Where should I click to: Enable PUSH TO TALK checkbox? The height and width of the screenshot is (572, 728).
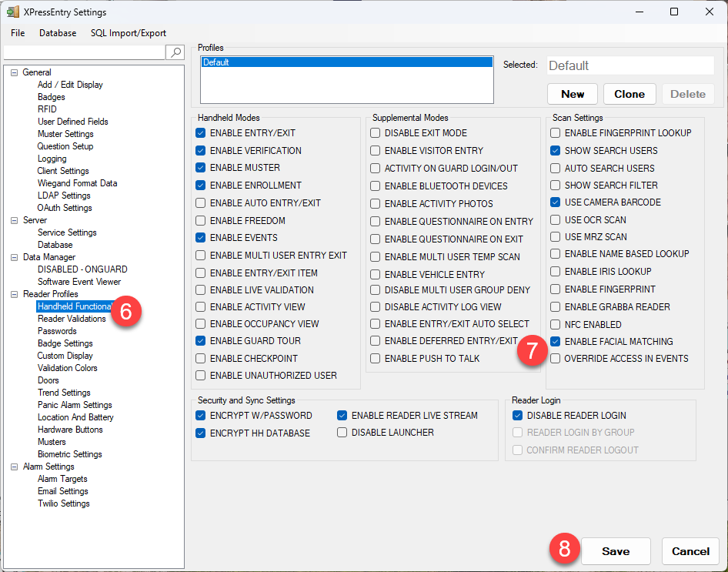point(375,359)
